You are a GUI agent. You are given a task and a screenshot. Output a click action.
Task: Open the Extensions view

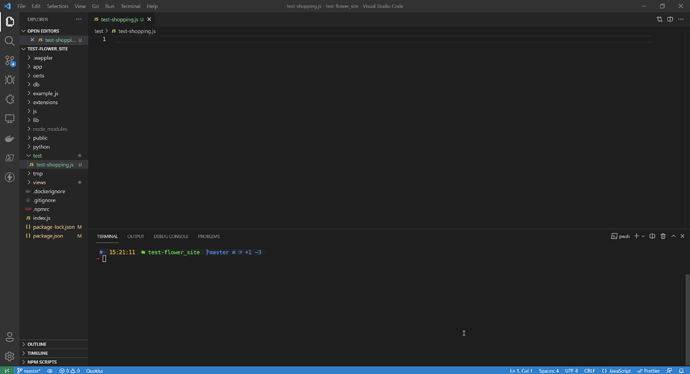tap(9, 99)
